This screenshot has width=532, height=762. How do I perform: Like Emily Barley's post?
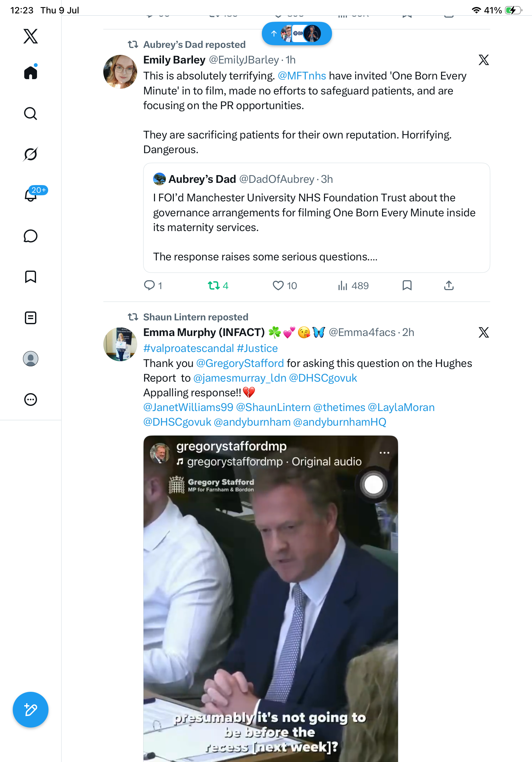pyautogui.click(x=284, y=286)
